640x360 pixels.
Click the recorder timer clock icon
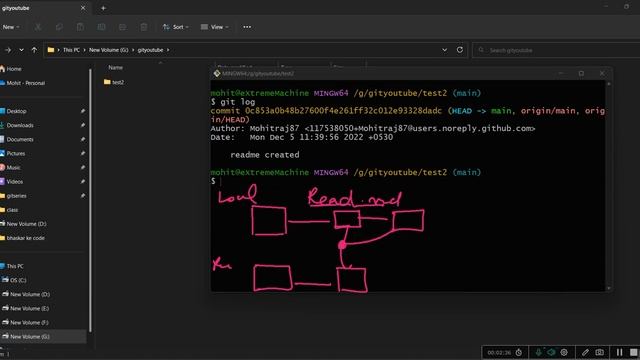tap(518, 352)
